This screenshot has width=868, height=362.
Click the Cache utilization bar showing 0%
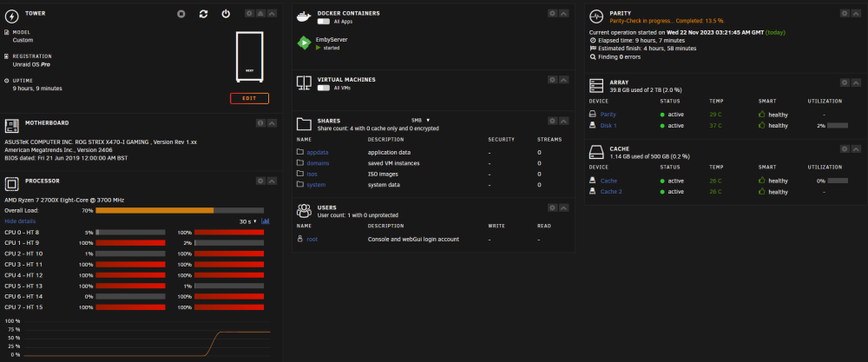point(837,181)
